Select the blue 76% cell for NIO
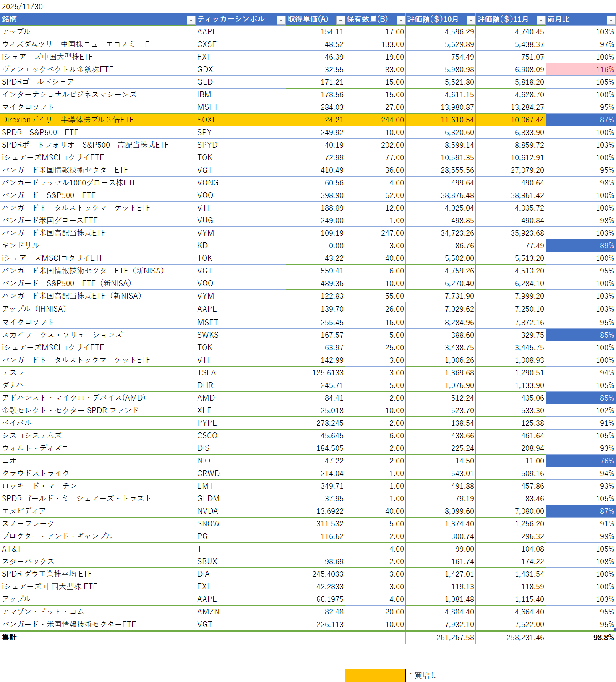This screenshot has height=682, width=616. pos(581,461)
